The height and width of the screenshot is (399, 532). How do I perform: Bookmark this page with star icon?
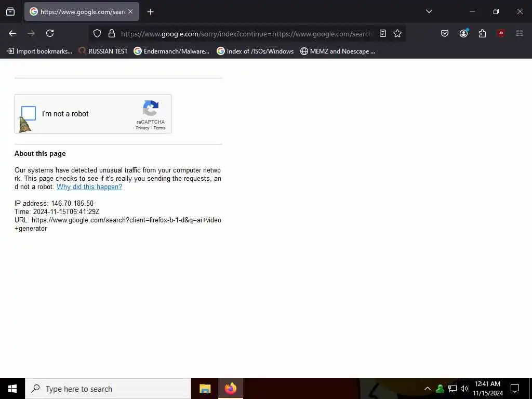tap(397, 33)
